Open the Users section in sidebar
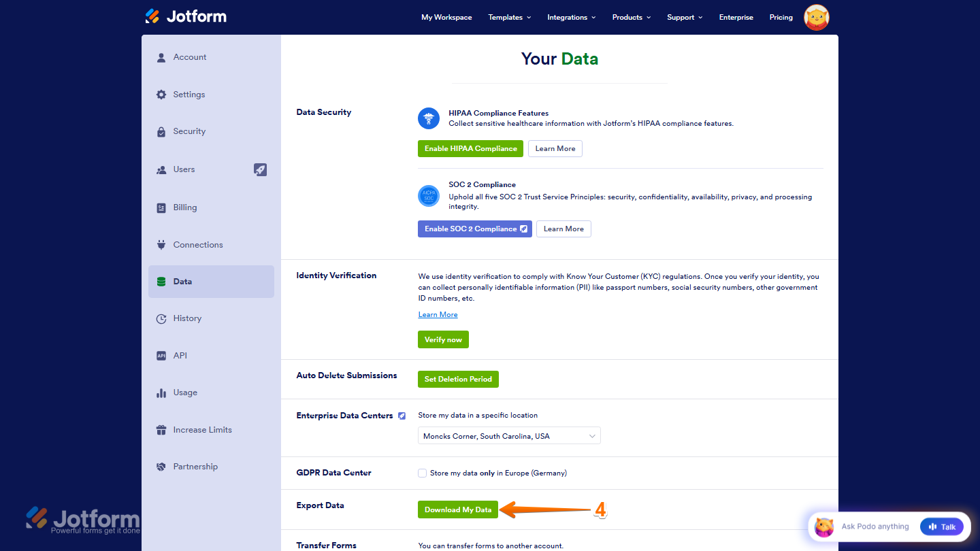Viewport: 980px width, 551px height. (x=211, y=170)
